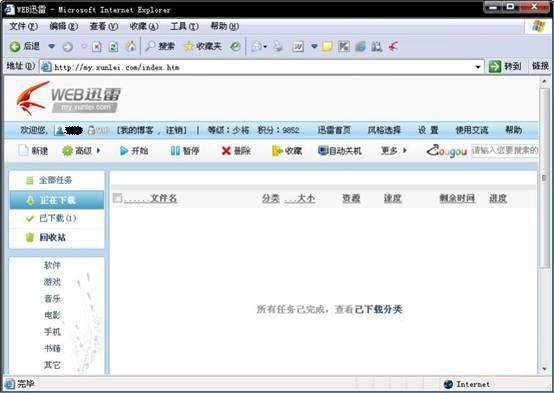Open the Tools (工具) menu

pos(184,26)
